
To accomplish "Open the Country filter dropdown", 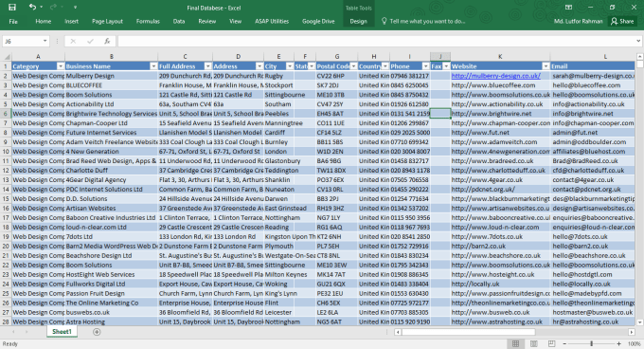I will click(x=385, y=66).
